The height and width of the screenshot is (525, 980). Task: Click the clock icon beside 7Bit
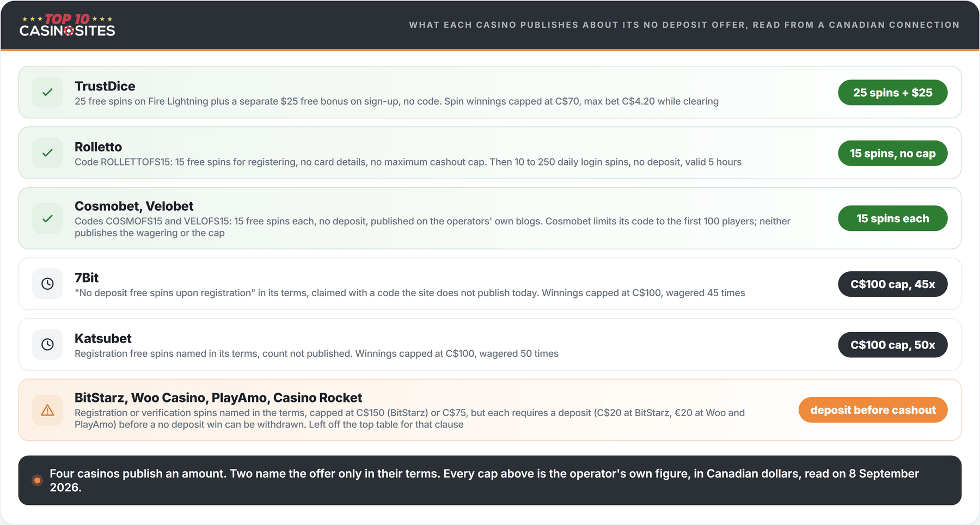47,284
